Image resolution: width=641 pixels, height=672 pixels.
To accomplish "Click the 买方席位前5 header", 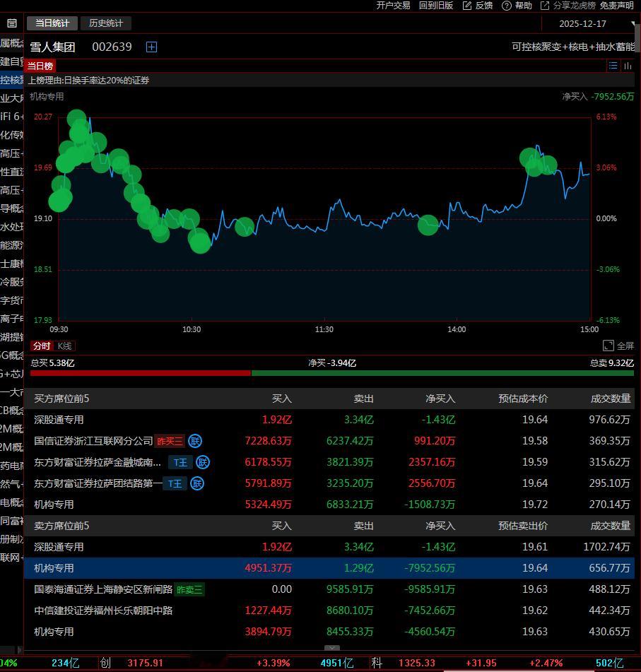I will pyautogui.click(x=61, y=399).
